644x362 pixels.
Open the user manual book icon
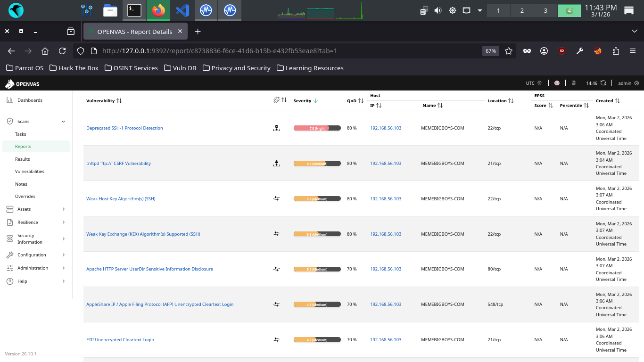click(574, 83)
